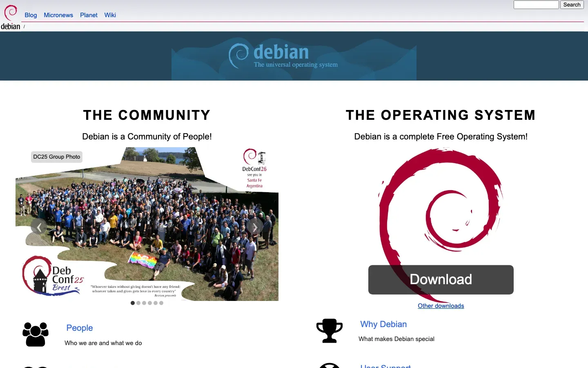This screenshot has height=368, width=588.
Task: Click The Community heading
Action: pyautogui.click(x=147, y=115)
